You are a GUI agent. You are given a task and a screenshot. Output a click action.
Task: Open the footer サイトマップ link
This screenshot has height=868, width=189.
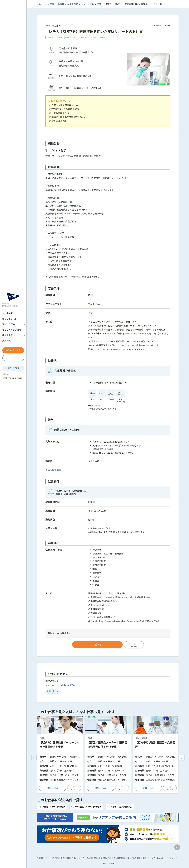pyautogui.click(x=171, y=858)
